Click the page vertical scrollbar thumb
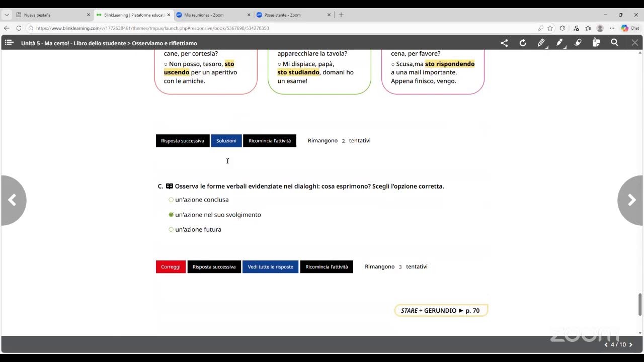This screenshot has width=644, height=362. tap(640, 304)
